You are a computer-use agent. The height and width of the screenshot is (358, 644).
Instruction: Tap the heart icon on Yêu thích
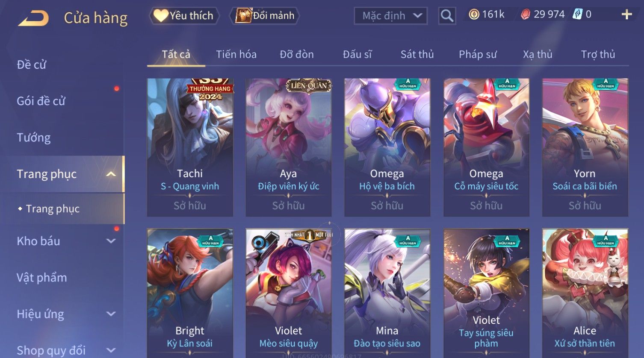[160, 16]
